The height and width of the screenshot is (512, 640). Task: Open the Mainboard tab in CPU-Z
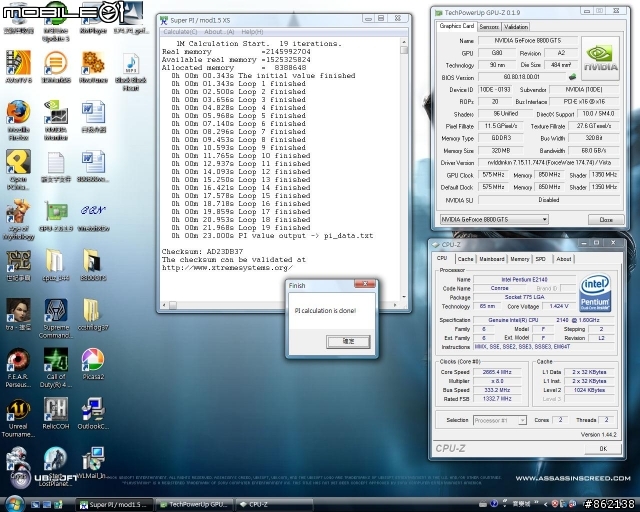(492, 259)
